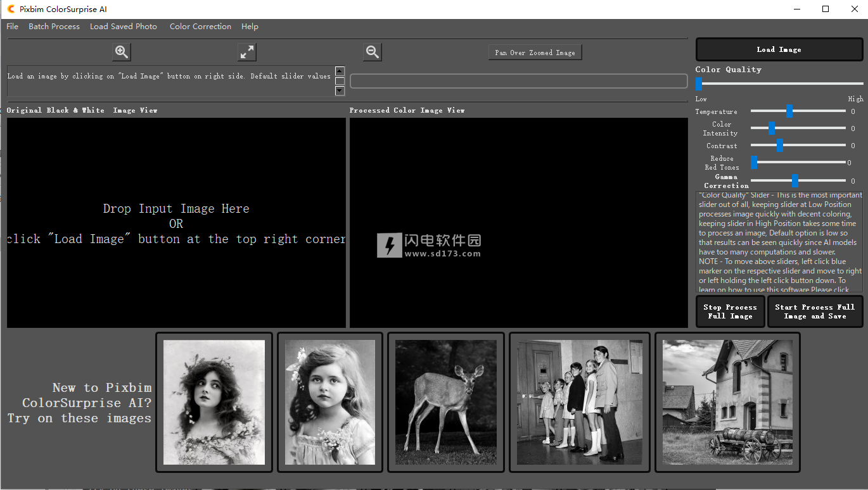Close the Pixbim ColorSurprise AI window
The image size is (868, 490).
point(853,9)
